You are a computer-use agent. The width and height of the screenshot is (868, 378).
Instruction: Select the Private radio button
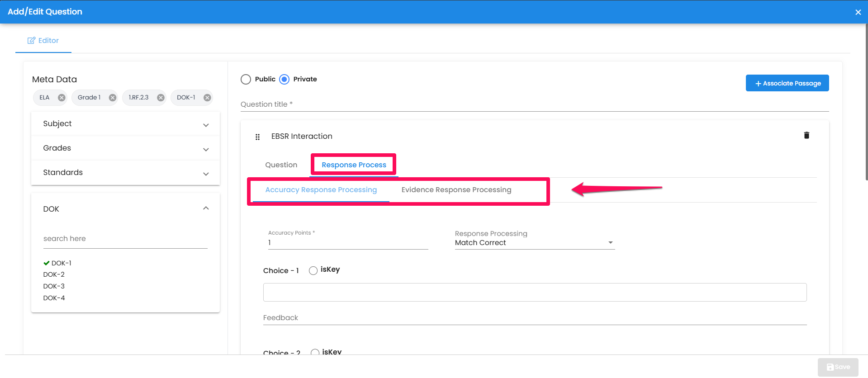click(284, 80)
